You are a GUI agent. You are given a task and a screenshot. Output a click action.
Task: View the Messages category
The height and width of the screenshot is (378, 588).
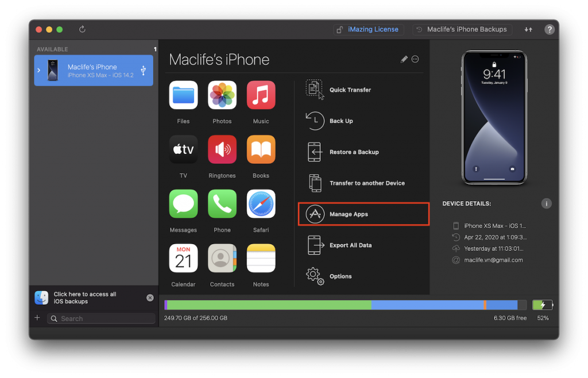183,203
